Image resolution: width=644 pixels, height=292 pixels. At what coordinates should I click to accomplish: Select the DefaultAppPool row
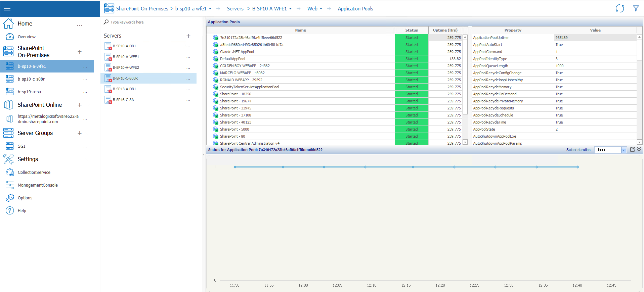point(232,59)
